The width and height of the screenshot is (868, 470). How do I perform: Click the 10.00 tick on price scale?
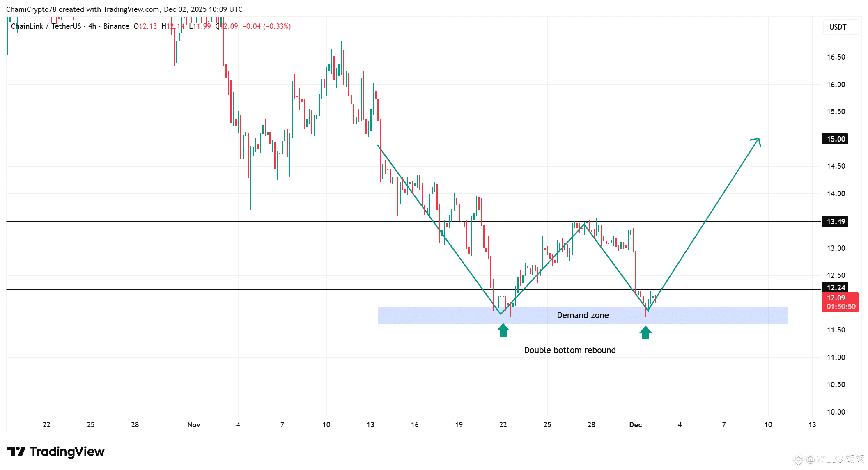836,412
